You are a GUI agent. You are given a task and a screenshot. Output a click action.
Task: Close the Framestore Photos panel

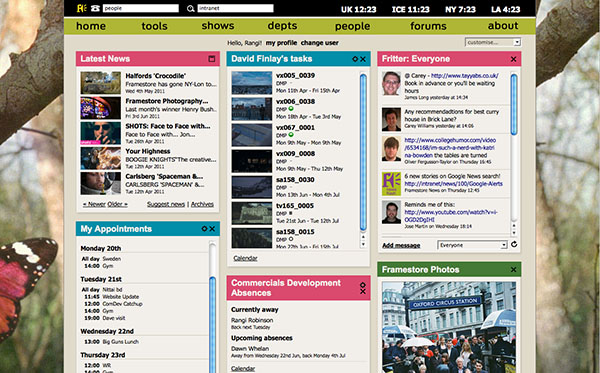[514, 270]
